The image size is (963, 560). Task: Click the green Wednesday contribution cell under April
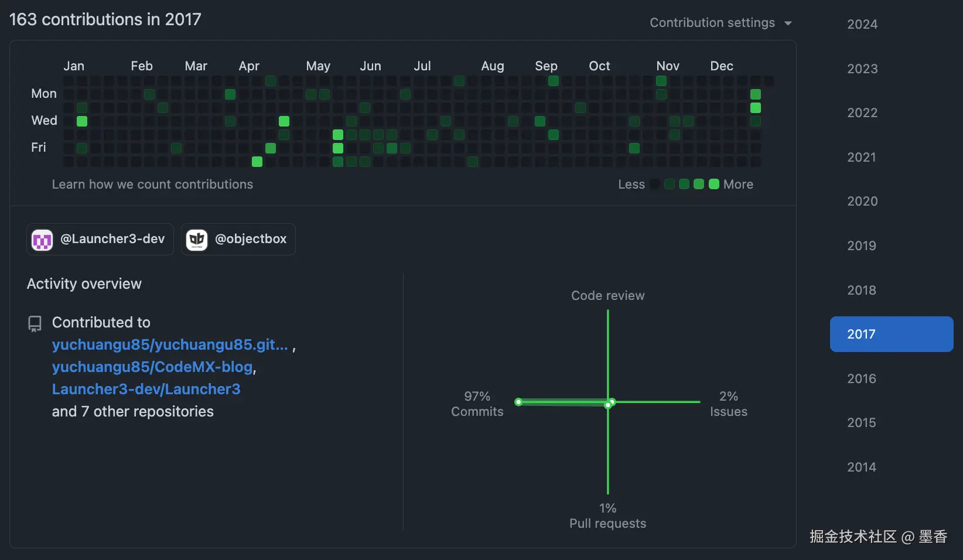[284, 121]
